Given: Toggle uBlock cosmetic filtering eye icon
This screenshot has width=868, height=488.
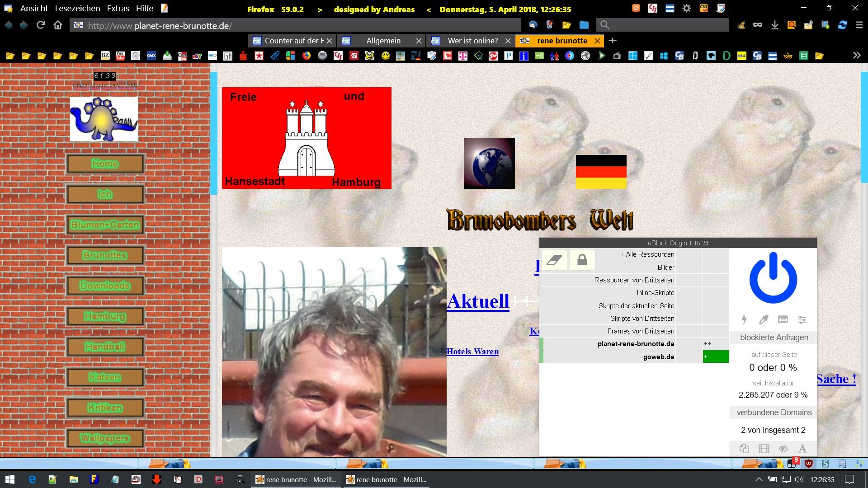Looking at the screenshot, I should coord(783,449).
